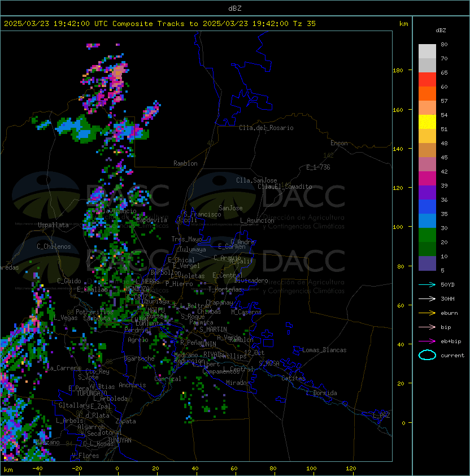Click the 'Zapata' map label
Viewport: 470px width, 476px height.
point(125,421)
